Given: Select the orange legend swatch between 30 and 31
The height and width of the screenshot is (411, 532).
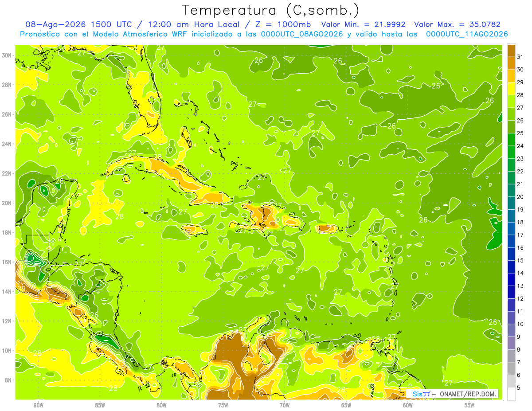Looking at the screenshot, I should (x=511, y=63).
